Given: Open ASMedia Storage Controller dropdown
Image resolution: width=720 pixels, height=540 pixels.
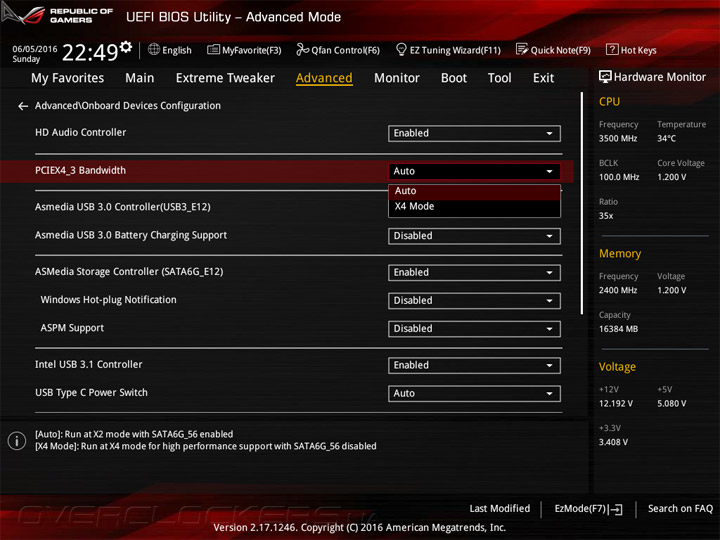Looking at the screenshot, I should (474, 273).
